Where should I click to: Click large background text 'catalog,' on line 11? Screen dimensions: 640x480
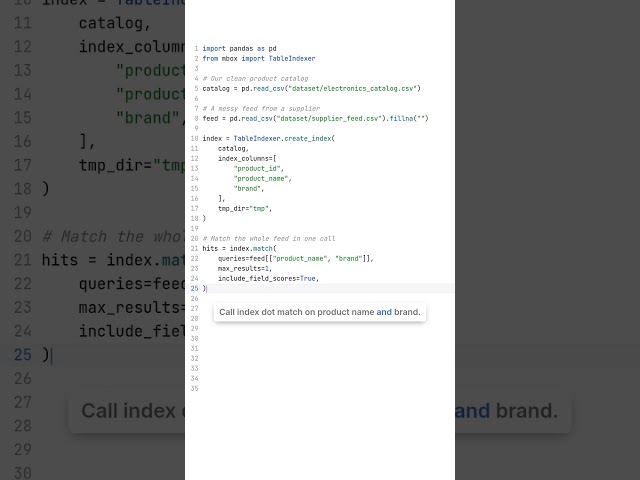click(x=115, y=23)
